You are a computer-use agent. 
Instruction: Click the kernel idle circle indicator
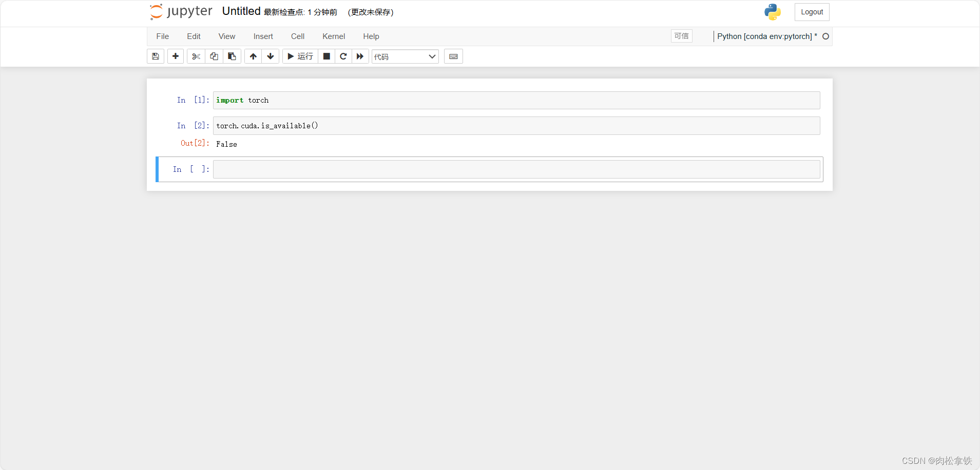click(x=826, y=36)
